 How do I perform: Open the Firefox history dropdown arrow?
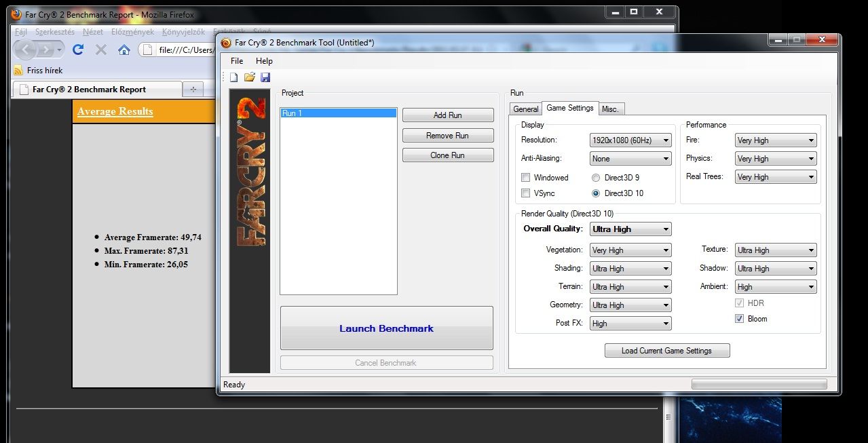60,50
